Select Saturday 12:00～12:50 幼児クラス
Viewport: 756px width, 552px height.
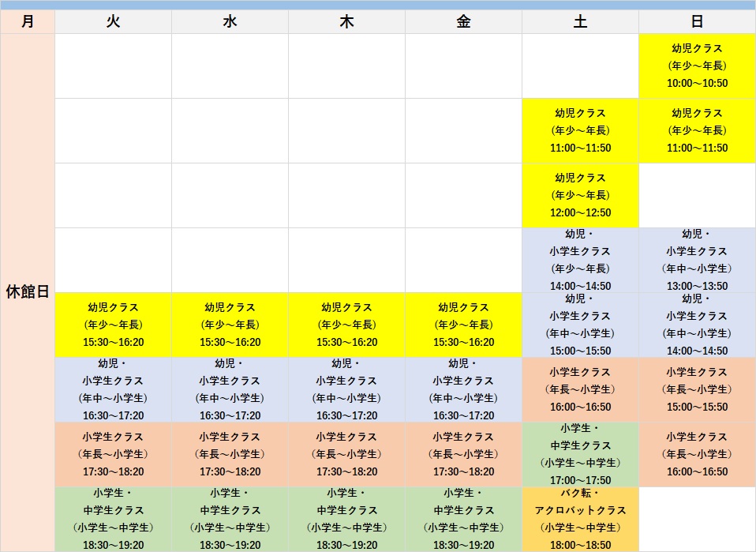[x=580, y=196]
